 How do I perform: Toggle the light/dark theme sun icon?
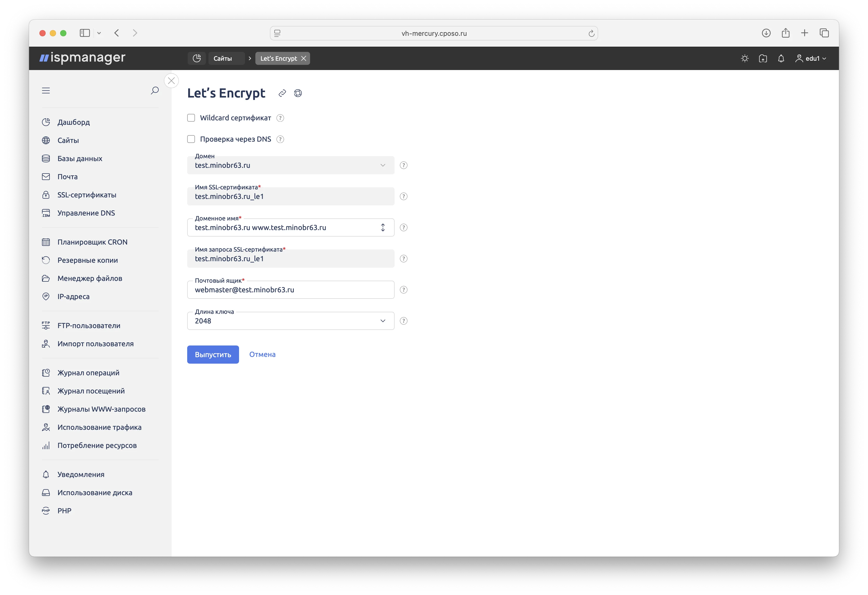click(x=745, y=58)
